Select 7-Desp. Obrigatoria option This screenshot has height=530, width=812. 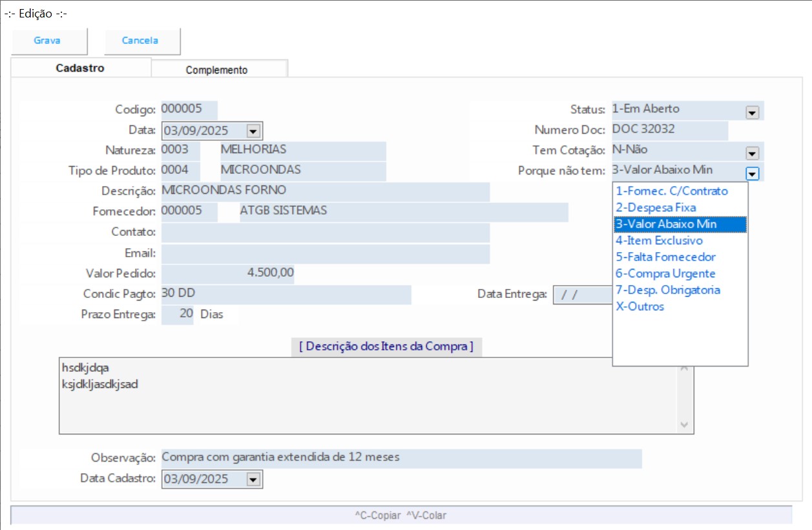(668, 290)
